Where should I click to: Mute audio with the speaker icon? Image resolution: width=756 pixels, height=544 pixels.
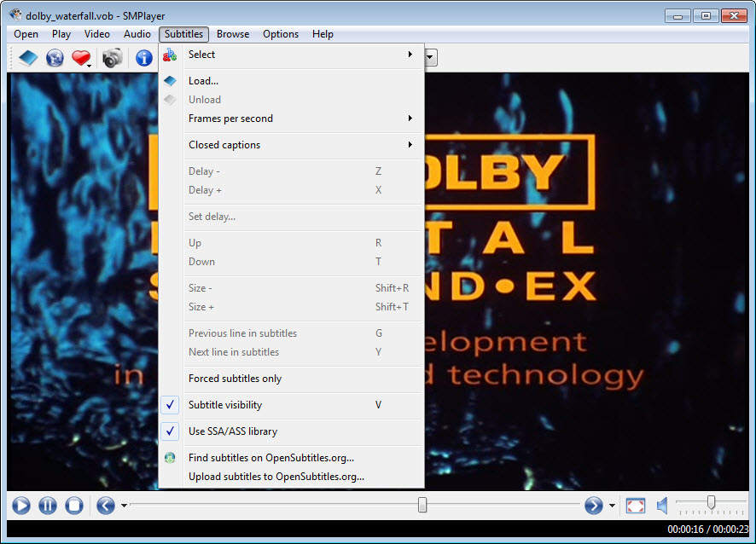pos(662,506)
